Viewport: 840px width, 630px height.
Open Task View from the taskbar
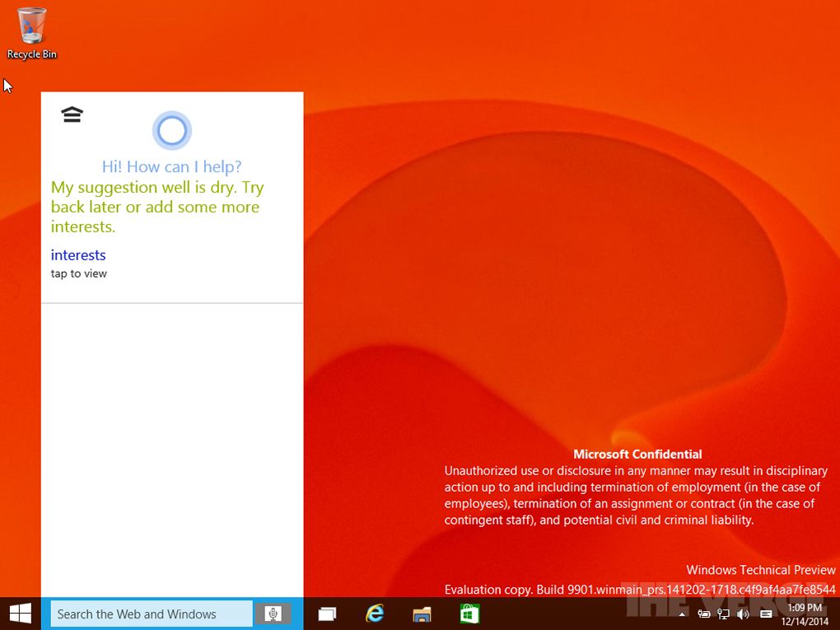(x=328, y=614)
